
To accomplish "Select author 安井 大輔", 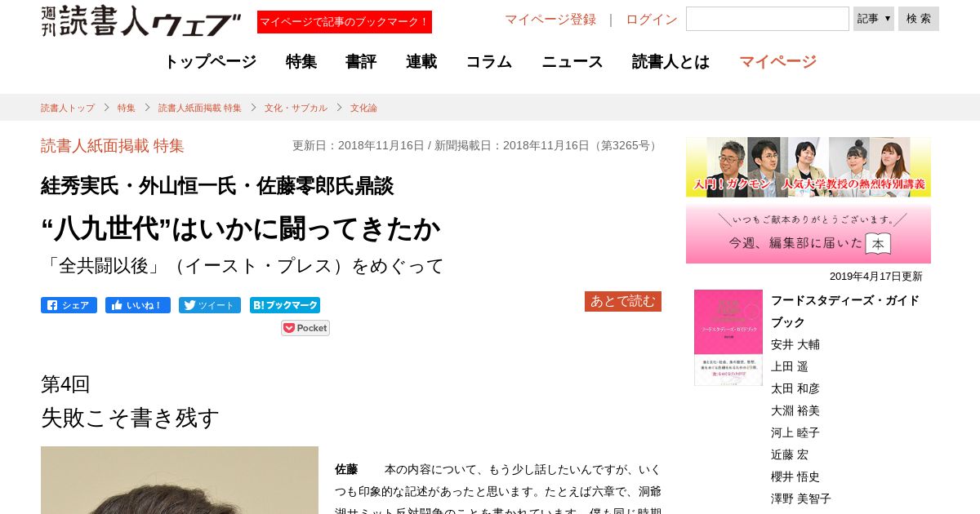I will (x=795, y=344).
